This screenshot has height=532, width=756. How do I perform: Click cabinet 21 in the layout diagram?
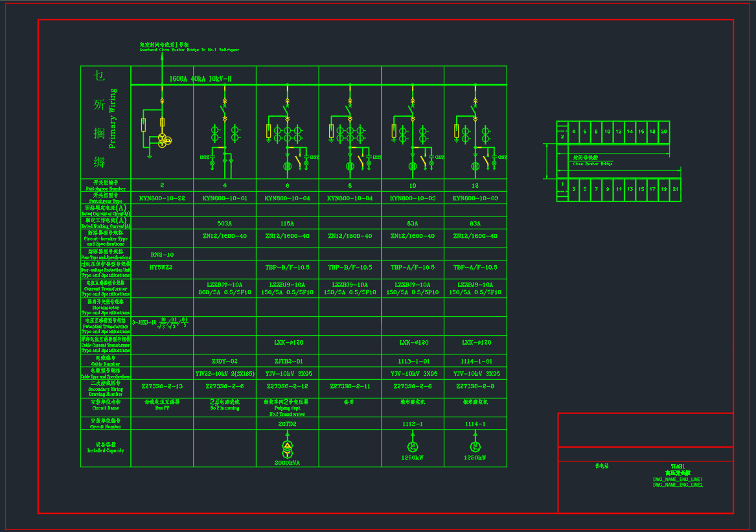coord(675,189)
